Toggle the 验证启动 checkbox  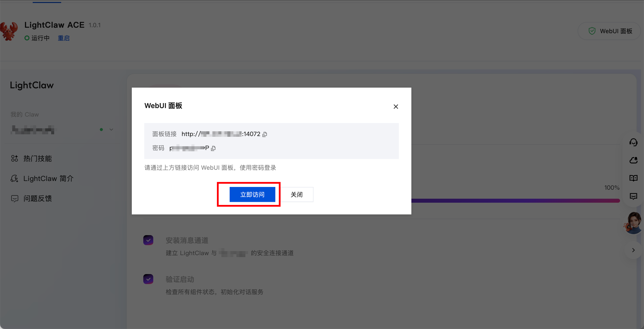[148, 279]
